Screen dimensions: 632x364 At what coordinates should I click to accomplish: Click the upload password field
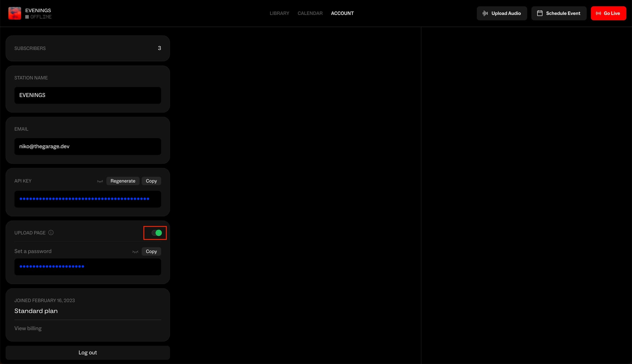tap(88, 267)
